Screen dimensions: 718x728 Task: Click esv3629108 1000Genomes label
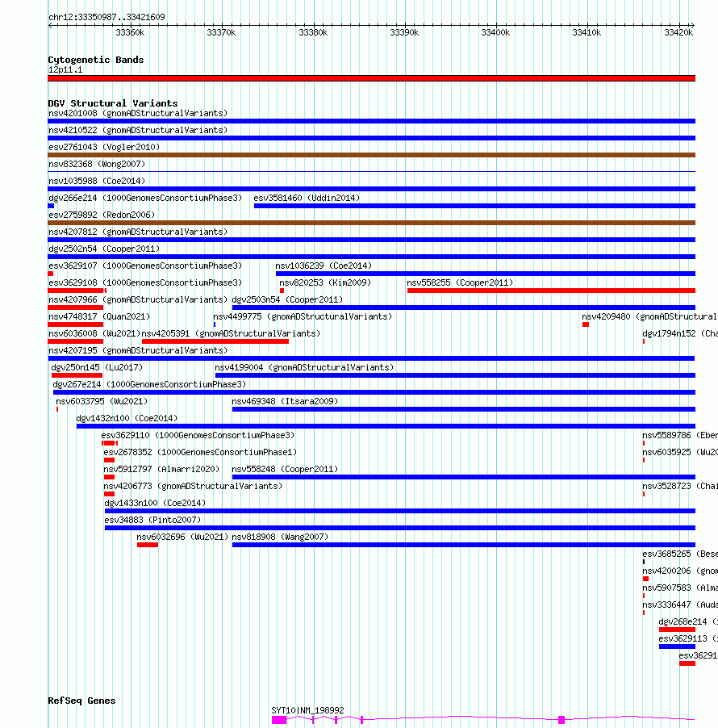tap(145, 282)
